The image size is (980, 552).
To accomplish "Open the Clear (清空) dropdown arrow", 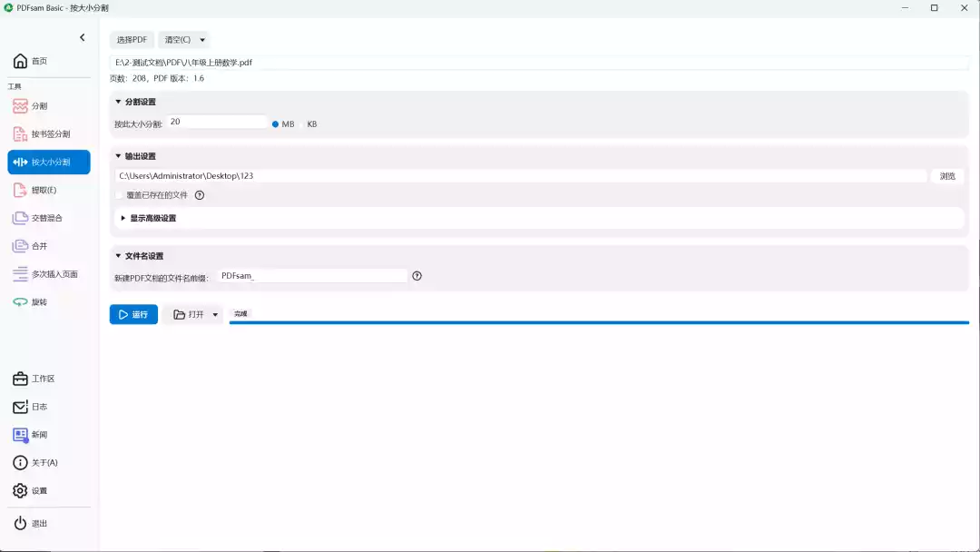I will click(x=202, y=40).
